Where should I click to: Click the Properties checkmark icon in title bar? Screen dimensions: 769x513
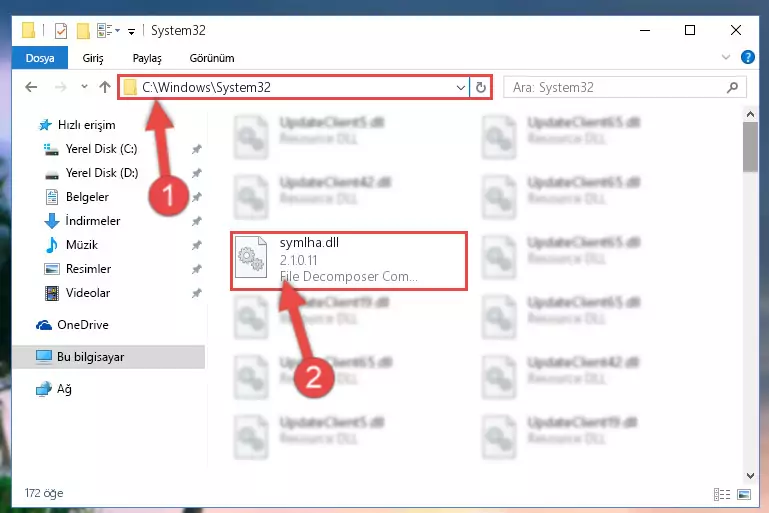61,31
